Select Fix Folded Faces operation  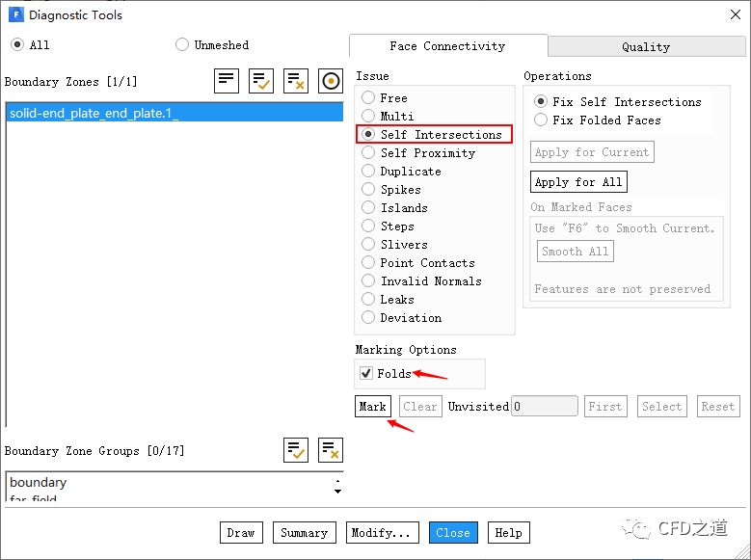(x=541, y=120)
